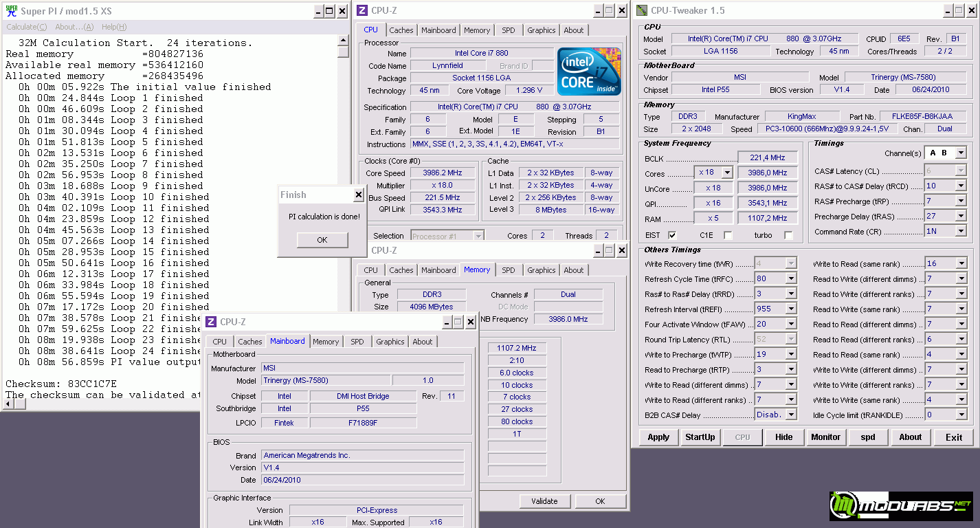This screenshot has height=528, width=980.
Task: Click the CPU-Tweaker 1.5 title bar icon
Action: (641, 10)
